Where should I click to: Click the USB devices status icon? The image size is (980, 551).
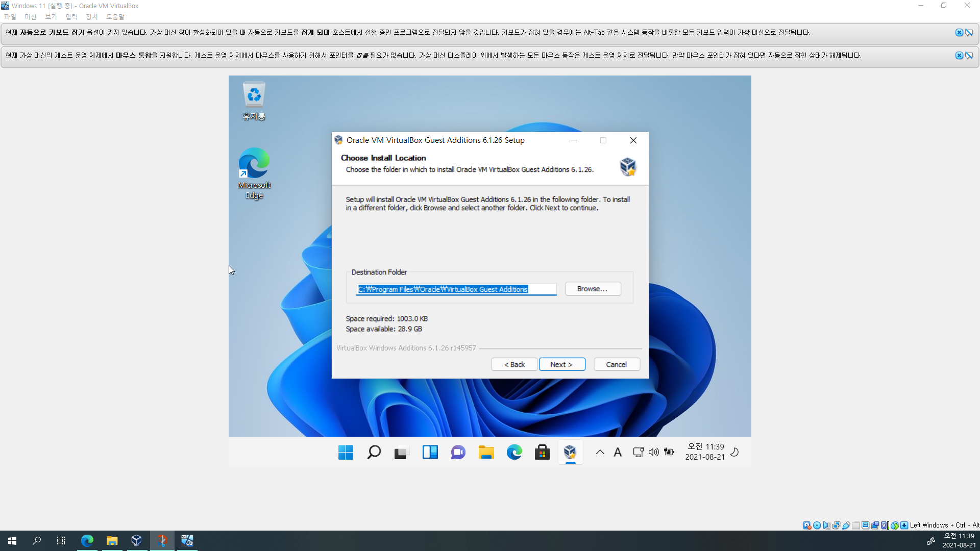(x=846, y=525)
